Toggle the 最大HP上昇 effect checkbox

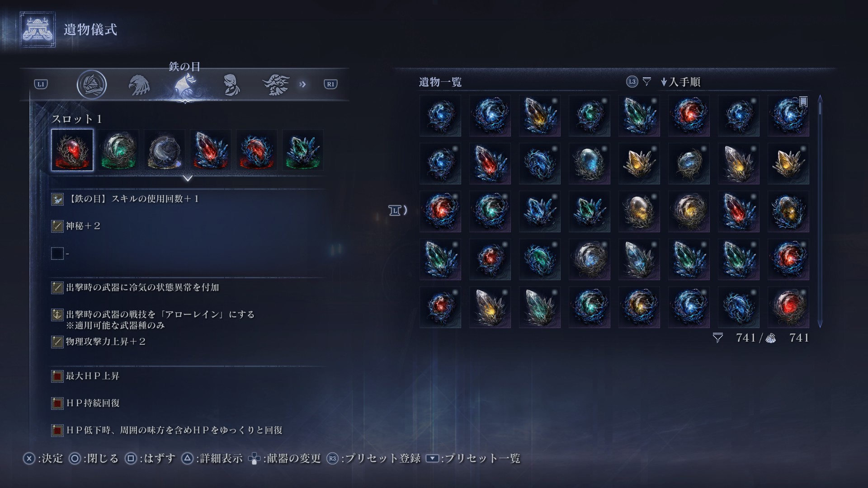coord(57,376)
